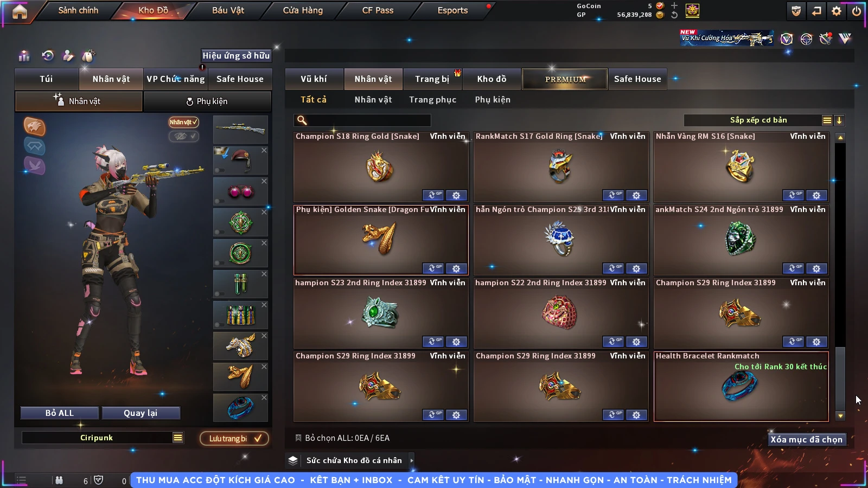Click the Bỏ ALL button
This screenshot has height=488, width=868.
coord(60,413)
